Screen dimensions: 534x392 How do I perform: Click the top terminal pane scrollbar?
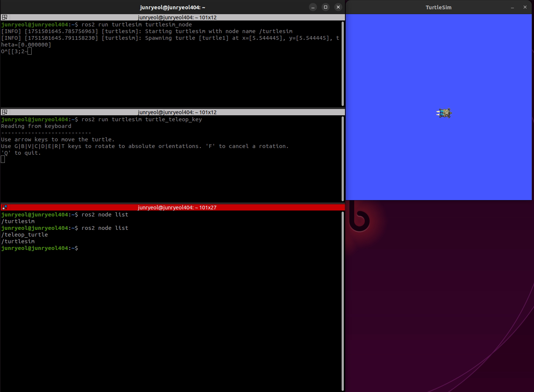(x=343, y=64)
